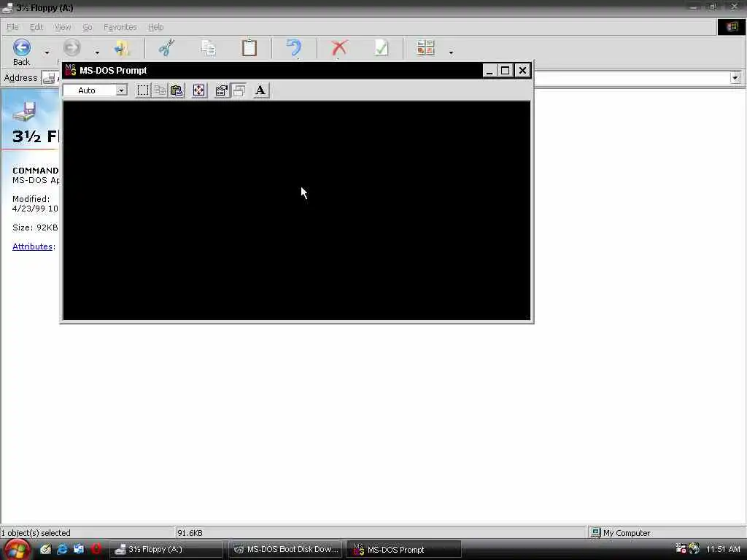747x560 pixels.
Task: Click the first system tray icon
Action: (681, 548)
